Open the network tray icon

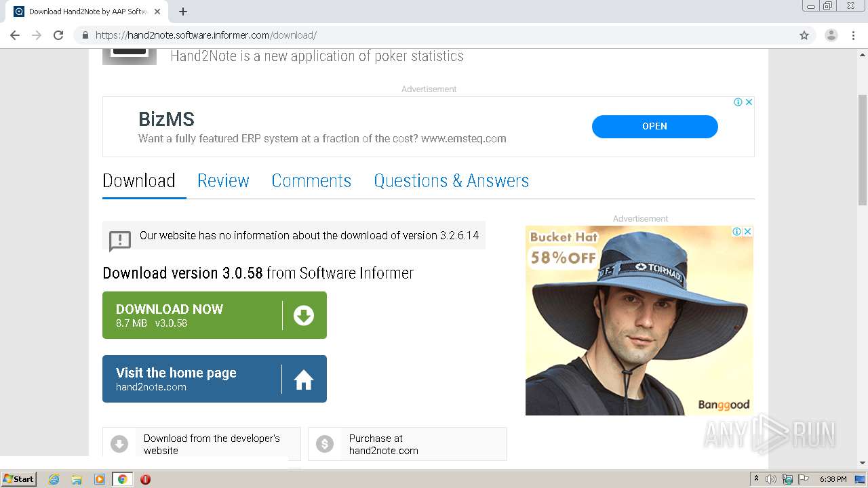(787, 479)
